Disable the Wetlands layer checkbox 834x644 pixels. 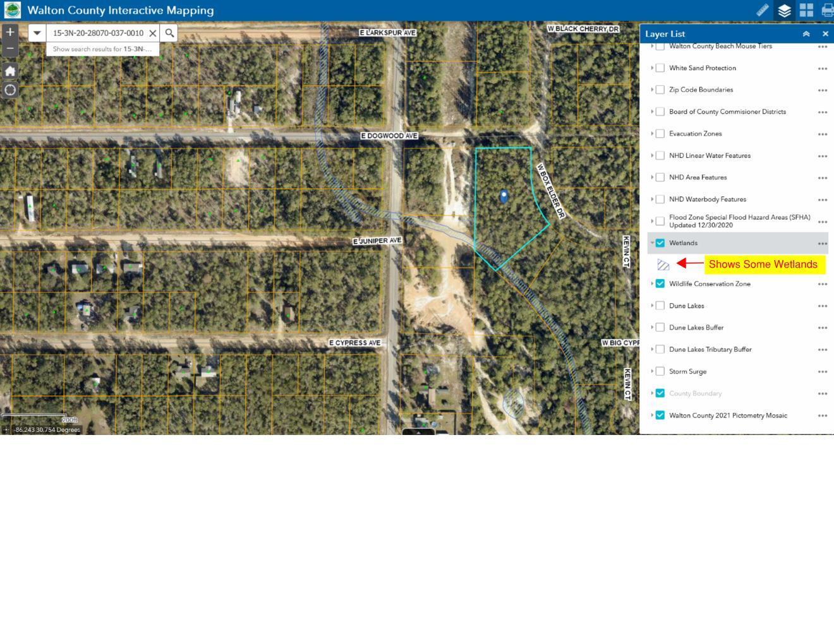[660, 242]
